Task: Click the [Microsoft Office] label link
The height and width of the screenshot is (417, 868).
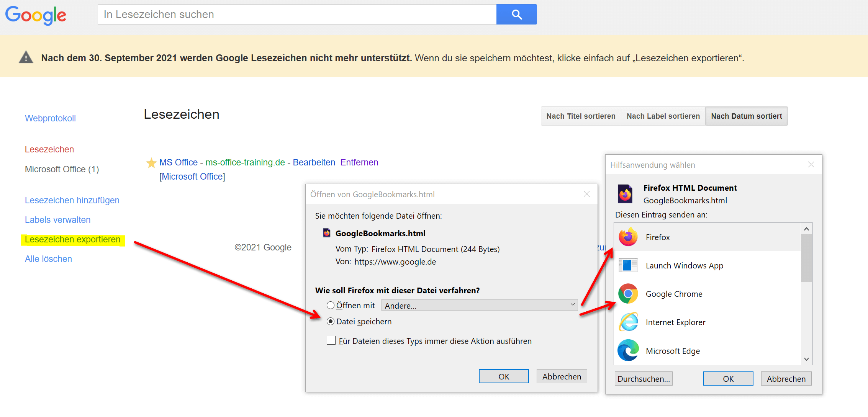Action: pos(192,177)
